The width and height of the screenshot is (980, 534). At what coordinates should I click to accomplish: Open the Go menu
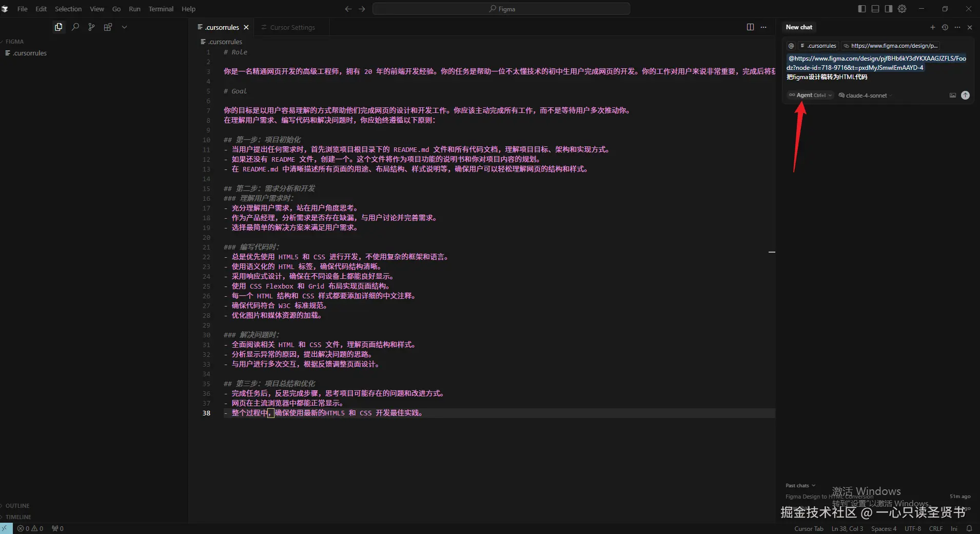point(116,9)
